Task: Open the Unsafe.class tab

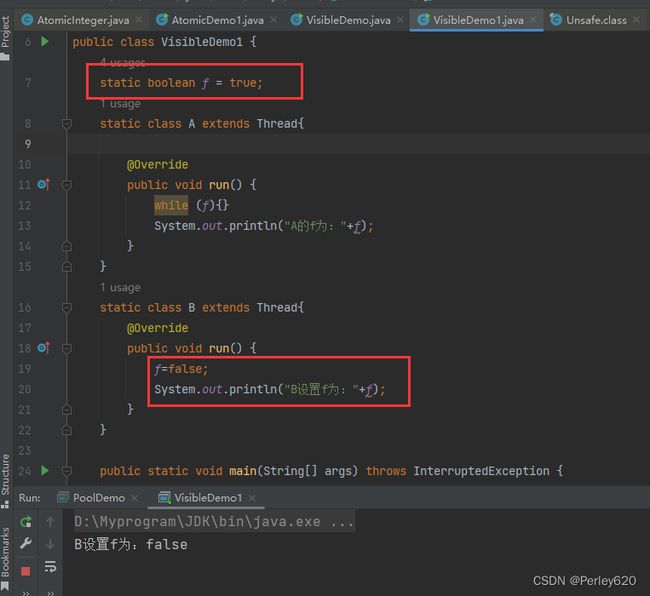Action: coord(596,20)
